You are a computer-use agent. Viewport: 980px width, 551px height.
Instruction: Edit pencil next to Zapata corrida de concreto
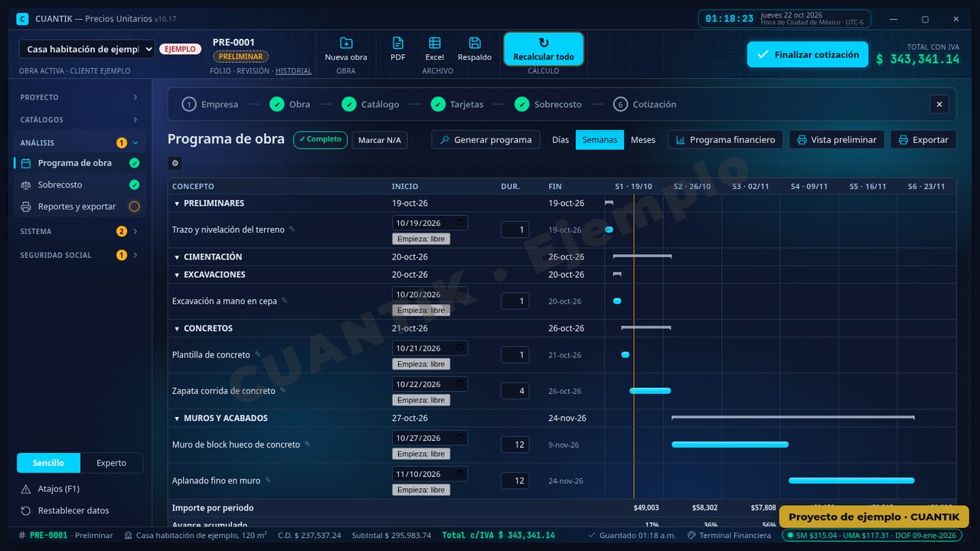(283, 390)
